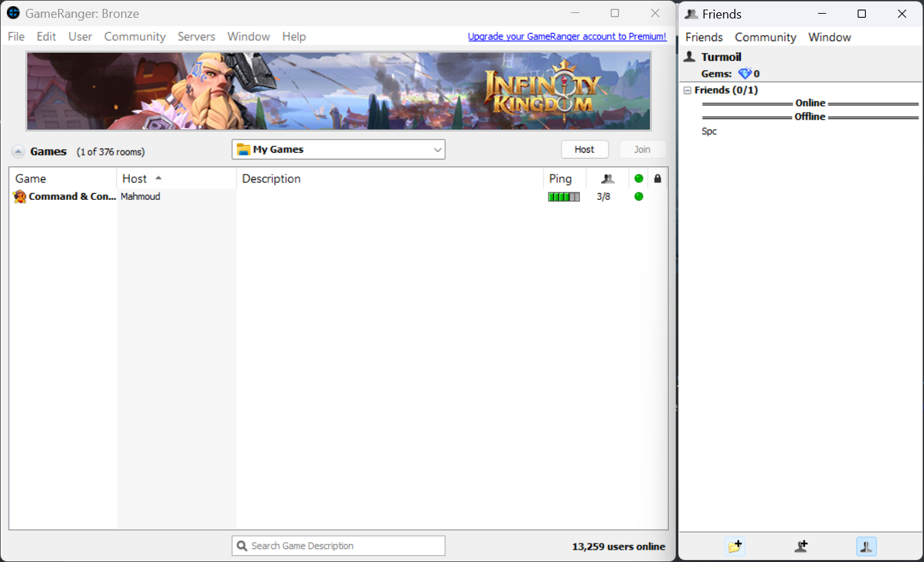Toggle the show offline friends button
Viewport: 924px width, 562px height.
tap(866, 546)
